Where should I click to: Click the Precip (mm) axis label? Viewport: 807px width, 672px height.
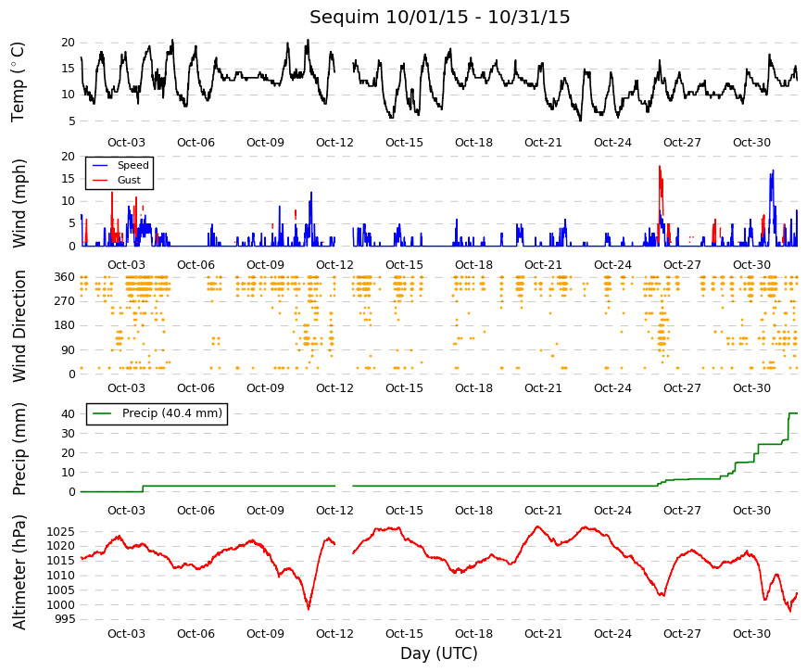[19, 449]
